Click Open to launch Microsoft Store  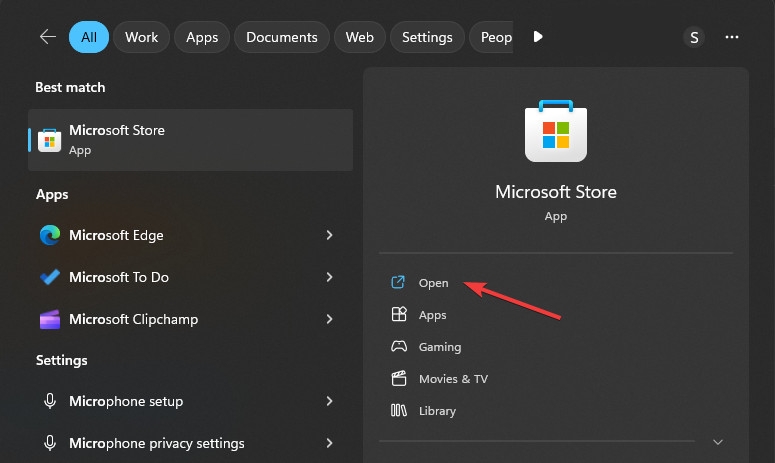coord(433,283)
